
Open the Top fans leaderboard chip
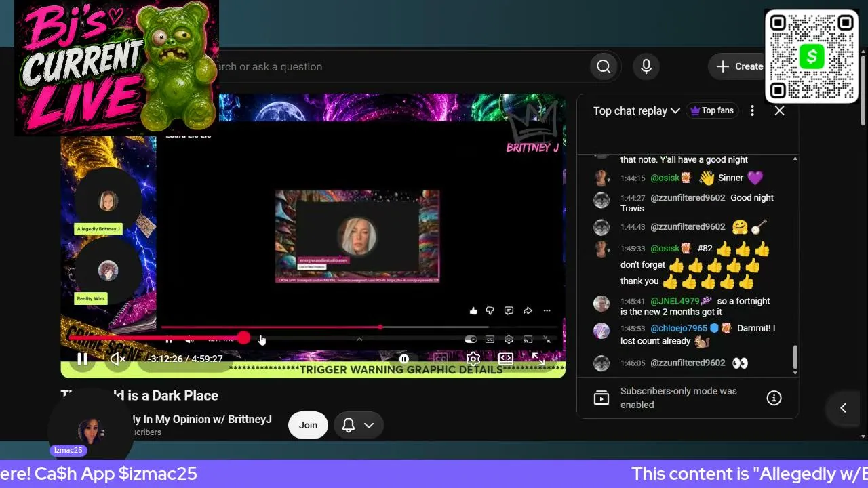click(x=712, y=110)
